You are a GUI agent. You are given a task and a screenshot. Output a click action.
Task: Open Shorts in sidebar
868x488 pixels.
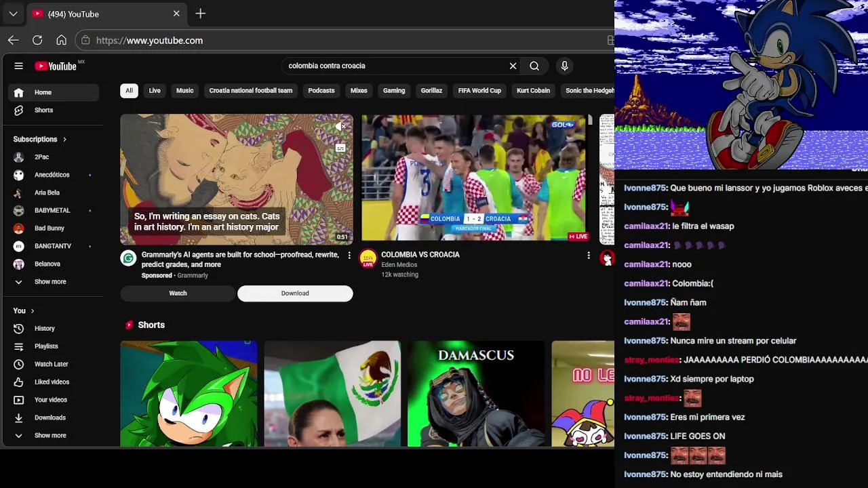(53, 110)
